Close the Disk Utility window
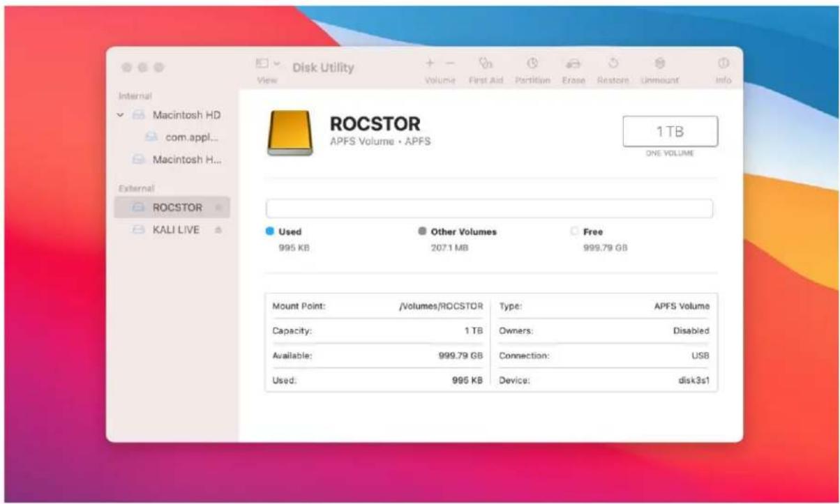 pyautogui.click(x=127, y=68)
